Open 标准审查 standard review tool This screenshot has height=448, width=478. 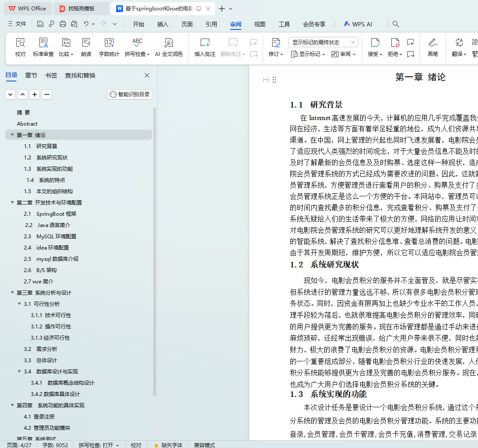(43, 47)
